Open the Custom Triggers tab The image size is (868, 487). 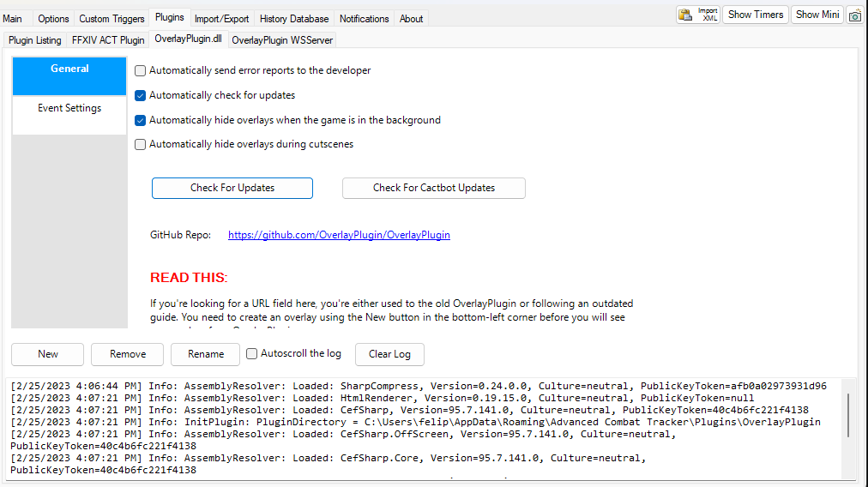(112, 19)
